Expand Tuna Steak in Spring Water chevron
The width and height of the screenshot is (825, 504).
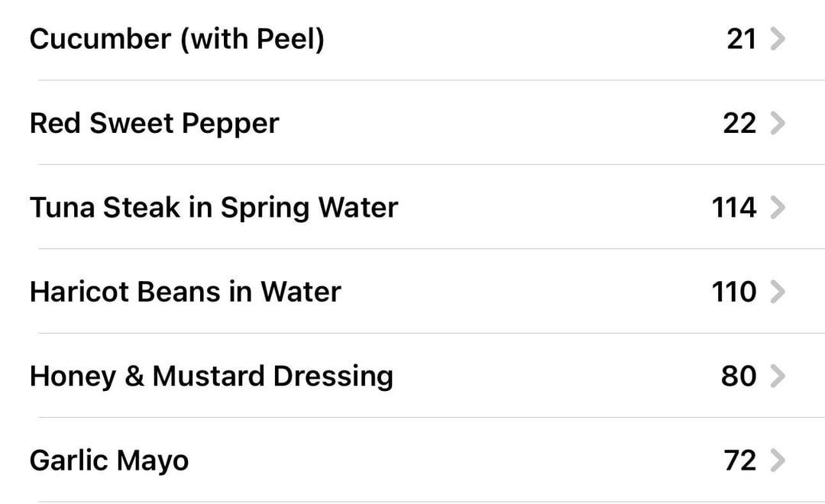pos(777,207)
